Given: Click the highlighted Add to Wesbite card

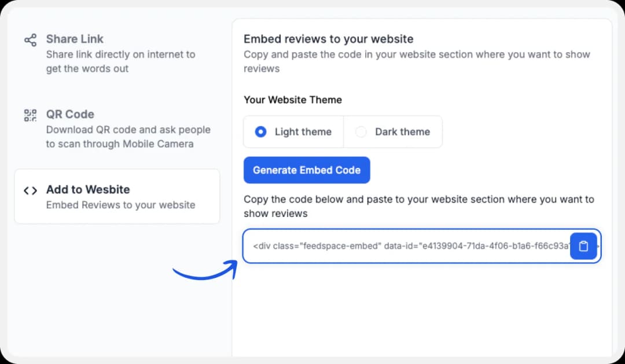Looking at the screenshot, I should [x=117, y=196].
